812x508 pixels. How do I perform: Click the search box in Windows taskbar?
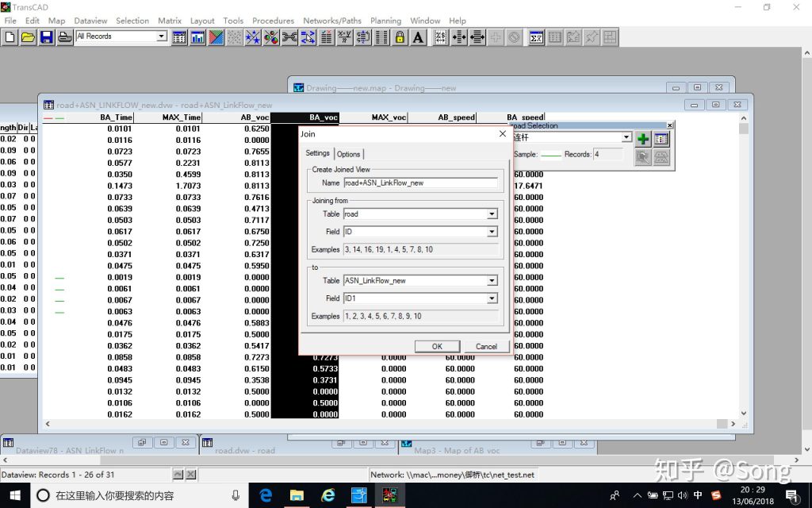tap(140, 495)
